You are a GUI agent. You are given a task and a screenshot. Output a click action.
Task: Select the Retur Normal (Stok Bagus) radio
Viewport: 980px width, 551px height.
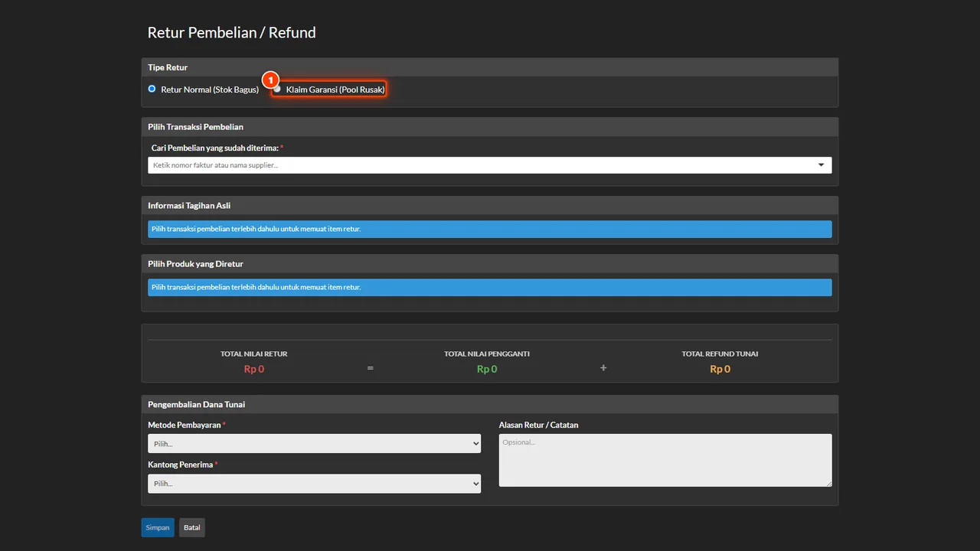152,89
